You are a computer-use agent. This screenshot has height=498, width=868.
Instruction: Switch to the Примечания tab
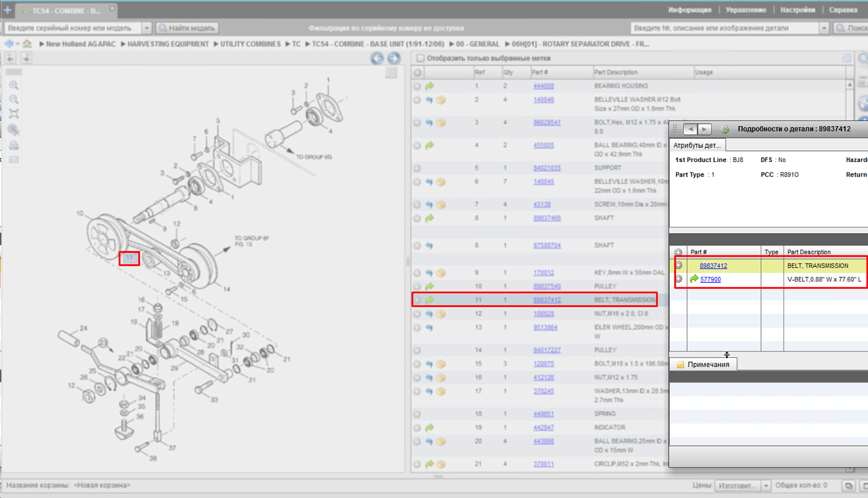[x=703, y=364]
